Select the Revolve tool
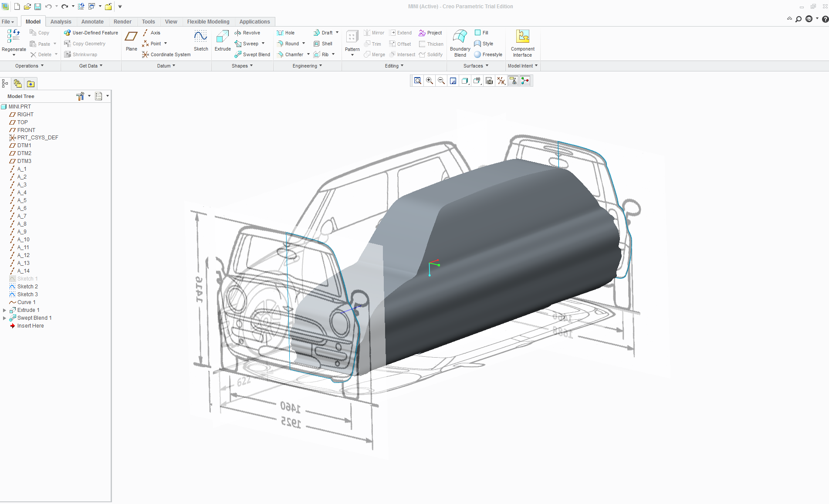829x504 pixels. 247,33
